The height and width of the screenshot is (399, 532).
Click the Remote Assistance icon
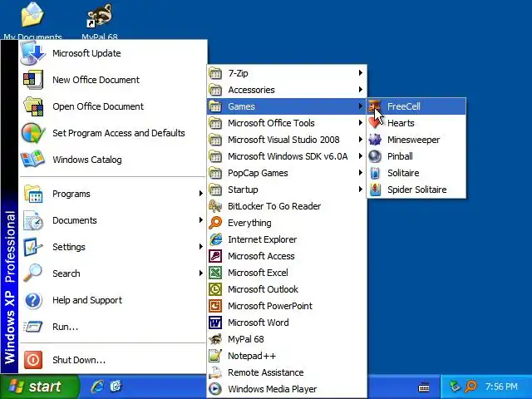click(215, 372)
